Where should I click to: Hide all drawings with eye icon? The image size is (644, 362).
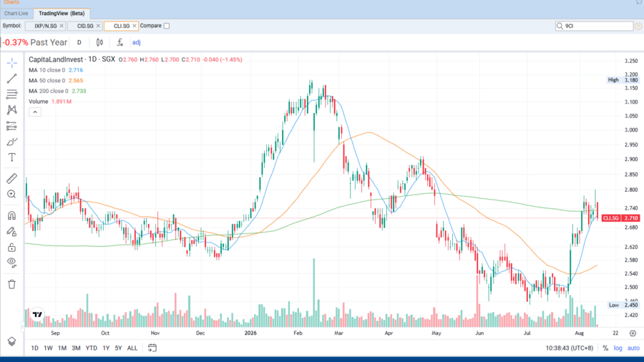pyautogui.click(x=12, y=263)
